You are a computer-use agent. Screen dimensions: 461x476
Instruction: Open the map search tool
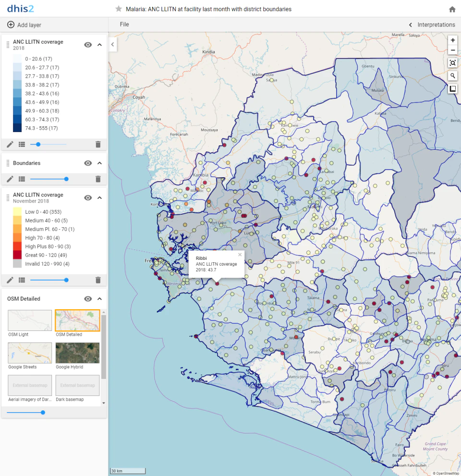[x=453, y=76]
